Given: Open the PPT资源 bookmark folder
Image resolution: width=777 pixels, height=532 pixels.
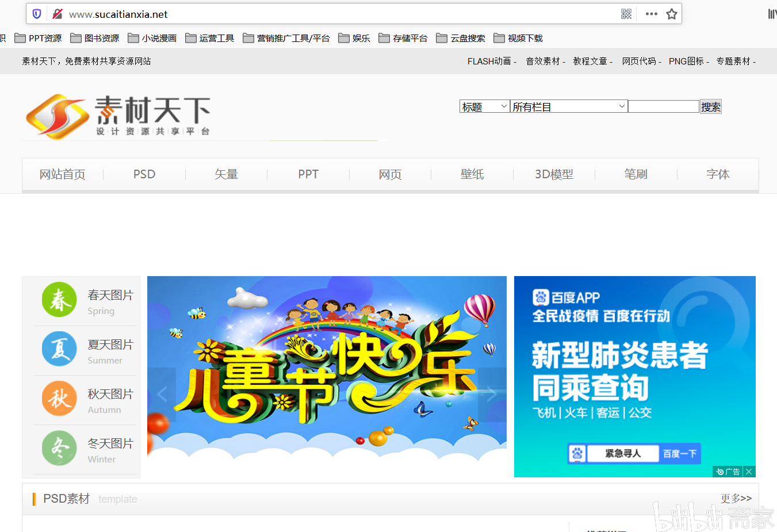Looking at the screenshot, I should [38, 38].
